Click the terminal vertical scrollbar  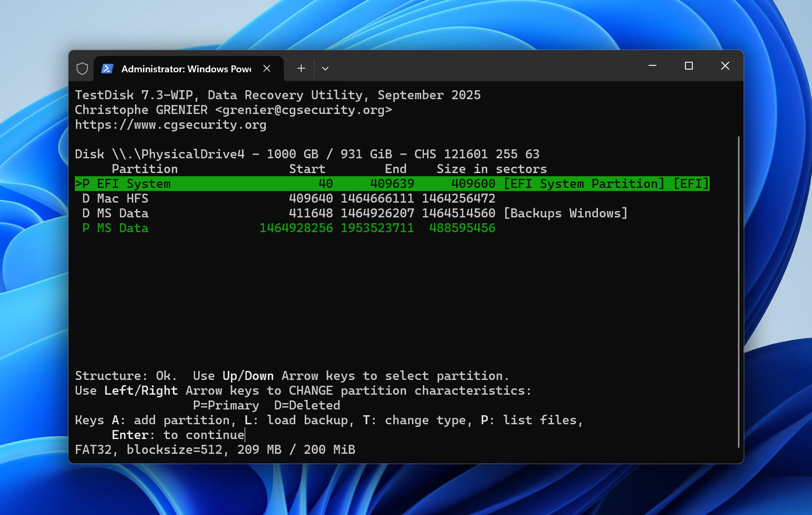(x=738, y=292)
